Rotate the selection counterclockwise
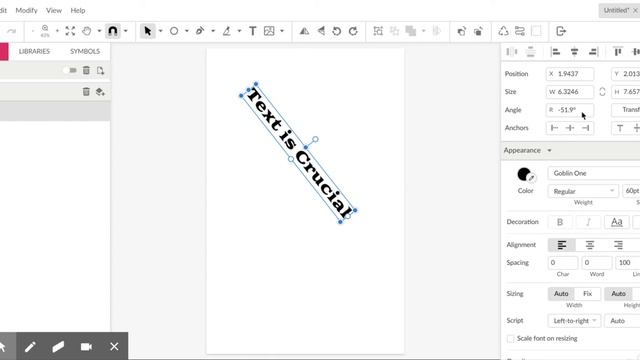640x360 pixels. tap(337, 31)
